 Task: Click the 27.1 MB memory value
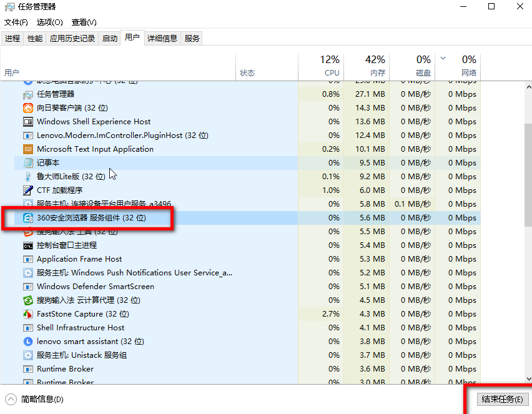[370, 94]
